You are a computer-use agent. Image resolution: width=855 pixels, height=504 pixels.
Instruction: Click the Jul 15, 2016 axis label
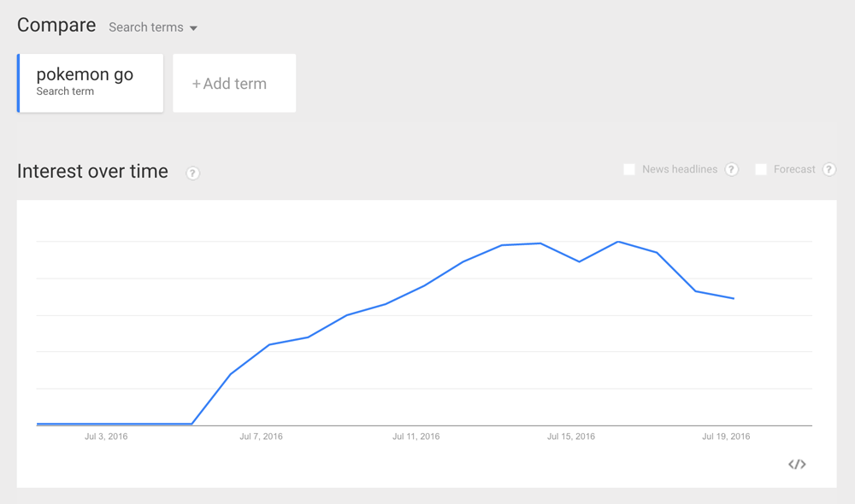pos(571,437)
